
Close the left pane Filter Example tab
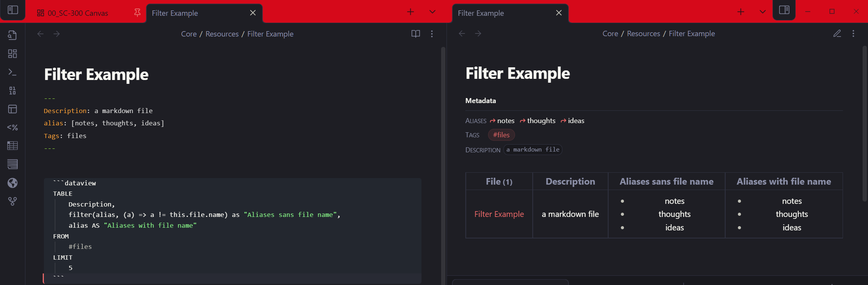pos(253,13)
